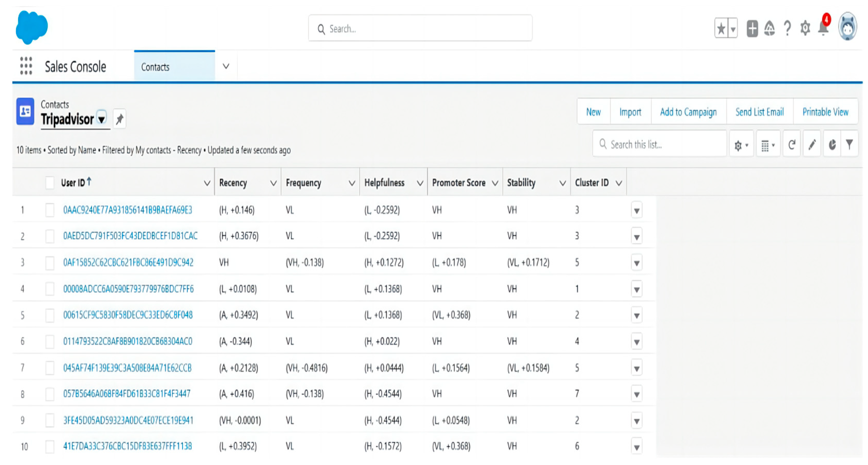The image size is (868, 465).
Task: Open the App Launcher dots grid
Action: pyautogui.click(x=26, y=66)
